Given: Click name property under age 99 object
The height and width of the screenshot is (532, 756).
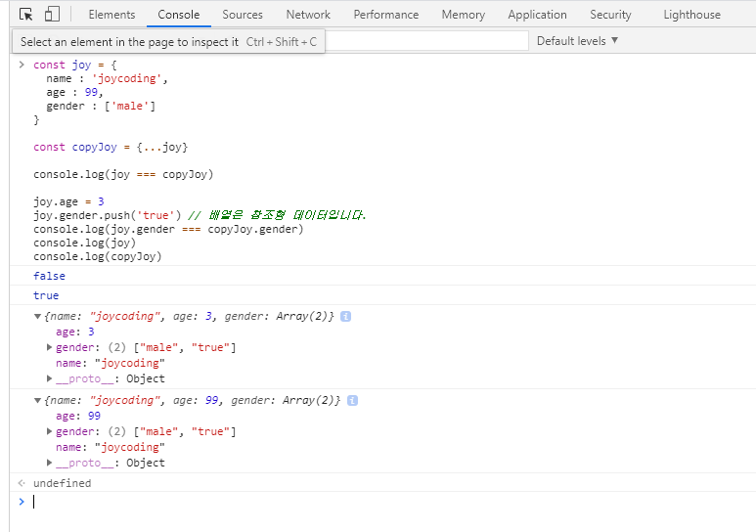Looking at the screenshot, I should pos(110,447).
